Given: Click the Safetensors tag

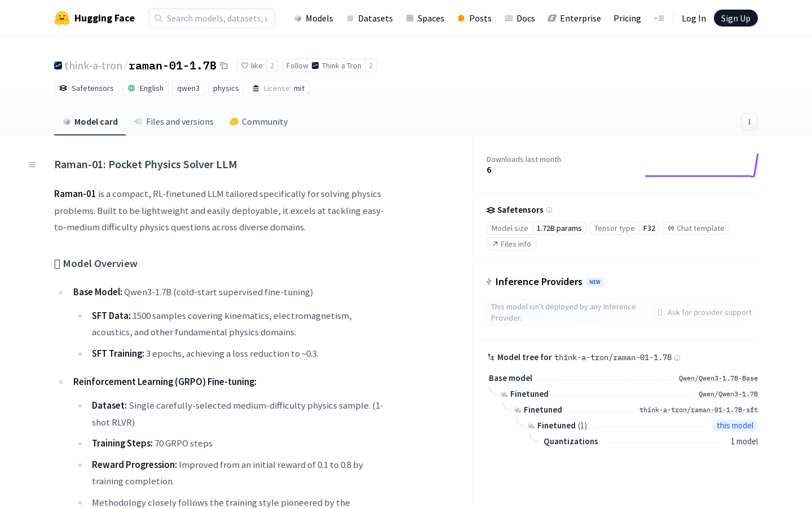Looking at the screenshot, I should [86, 88].
